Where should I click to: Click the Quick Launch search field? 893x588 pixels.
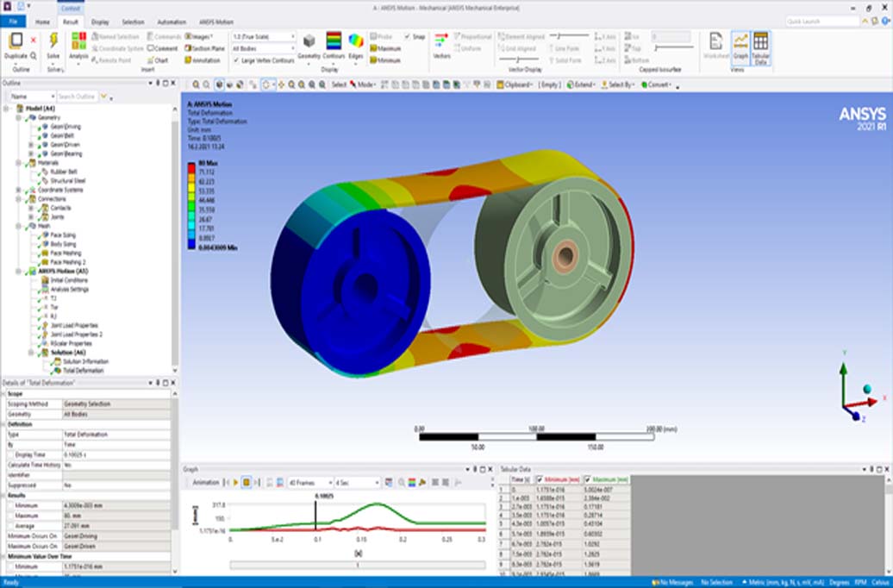821,22
